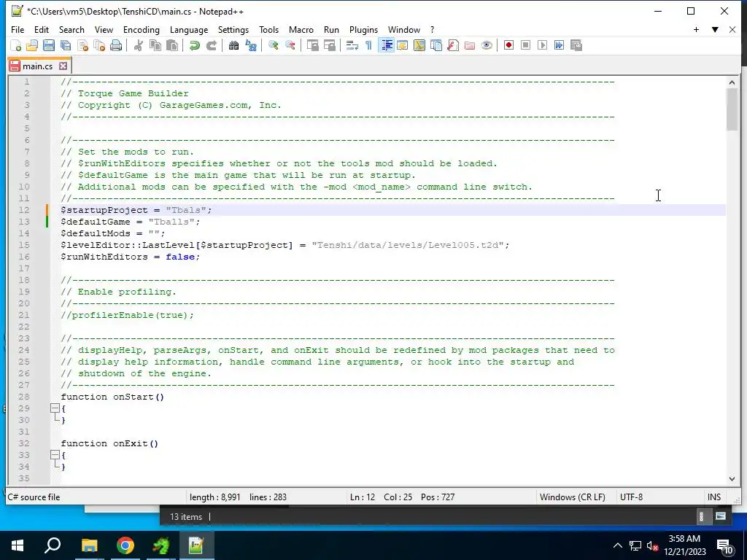
Task: Open the User Defined Language dialog icon
Action: (403, 45)
